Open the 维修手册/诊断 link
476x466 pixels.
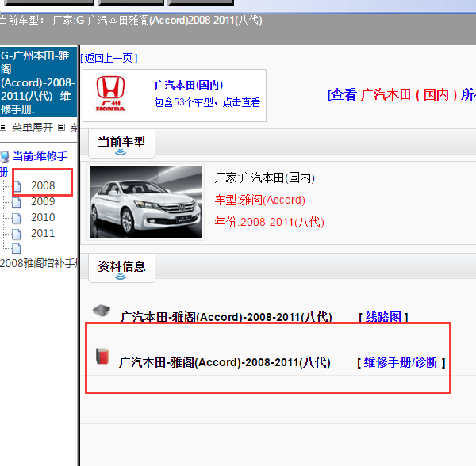[401, 362]
